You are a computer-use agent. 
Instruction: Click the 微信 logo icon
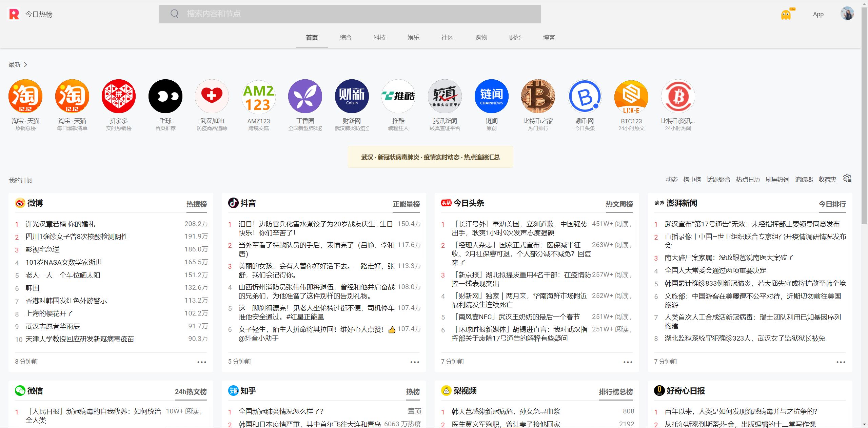[x=20, y=391]
